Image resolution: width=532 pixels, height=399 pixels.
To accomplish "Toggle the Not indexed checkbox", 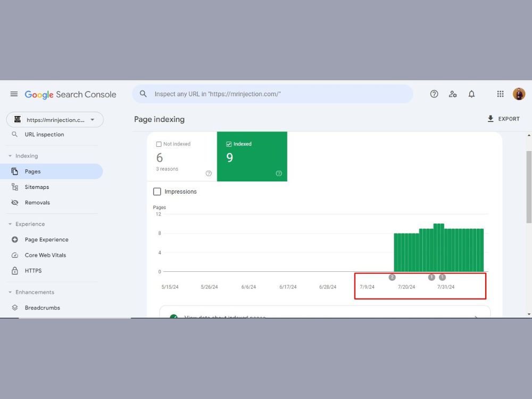I will (x=159, y=144).
